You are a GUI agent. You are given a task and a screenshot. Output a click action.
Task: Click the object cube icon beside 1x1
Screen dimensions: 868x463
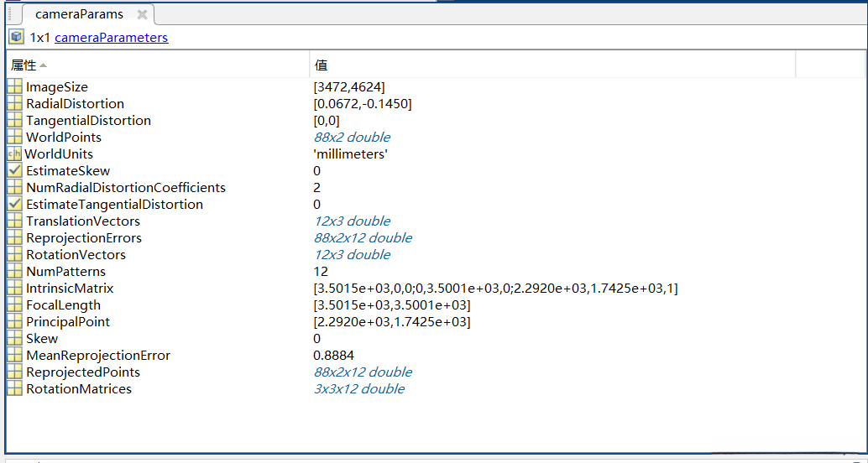point(16,37)
